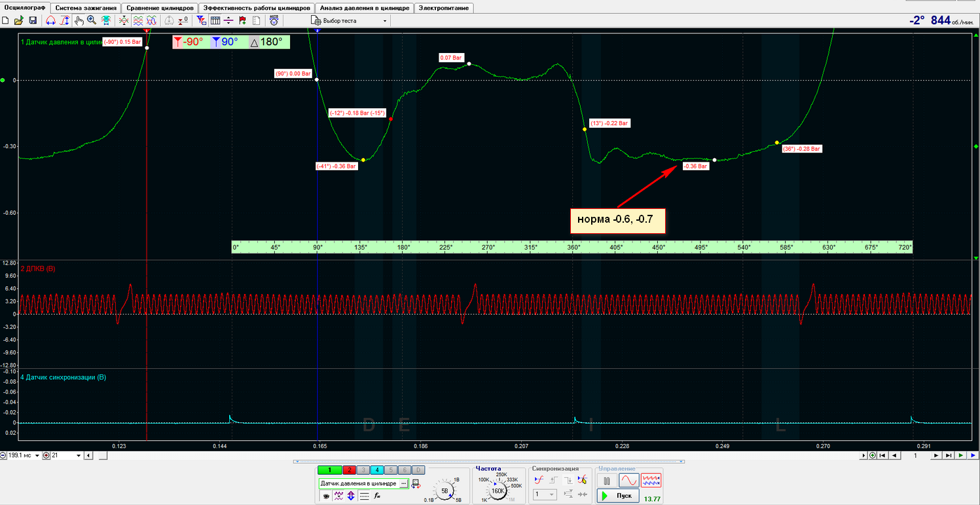Click the minus zoom-out circle icon

tap(3, 455)
